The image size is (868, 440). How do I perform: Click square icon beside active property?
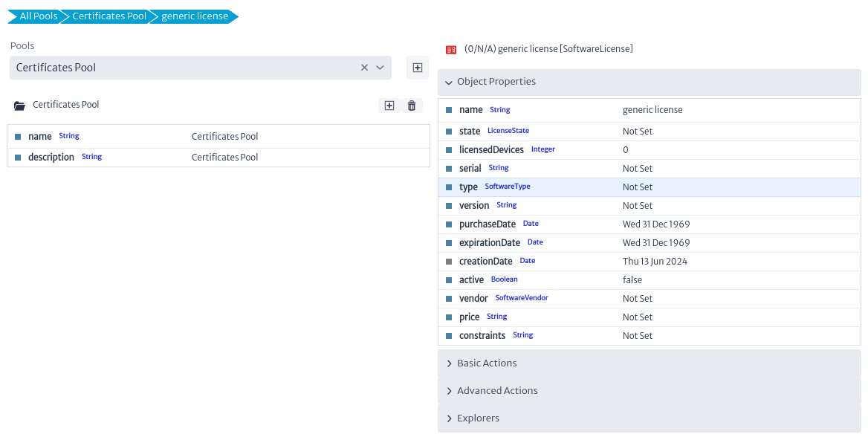click(449, 280)
